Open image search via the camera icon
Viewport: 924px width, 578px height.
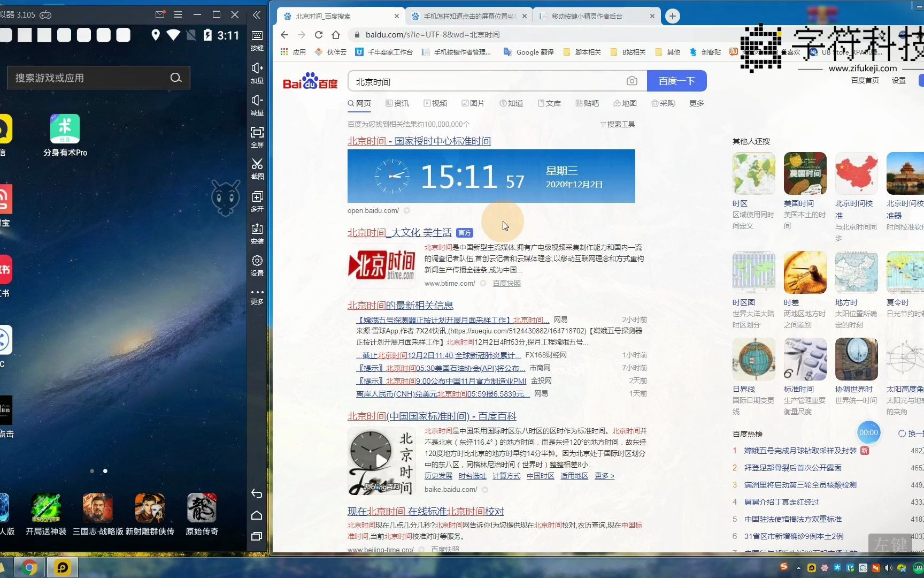coord(632,81)
